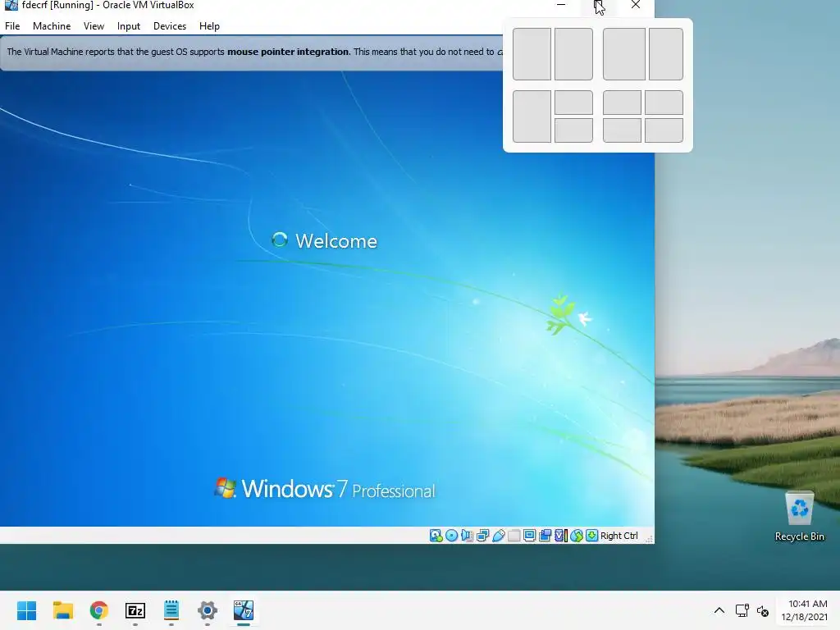Click the Right Ctrl host key label
This screenshot has height=630, width=840.
pyautogui.click(x=619, y=536)
